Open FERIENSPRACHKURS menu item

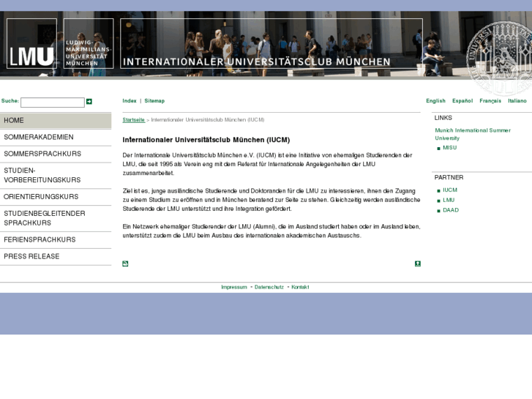point(56,239)
